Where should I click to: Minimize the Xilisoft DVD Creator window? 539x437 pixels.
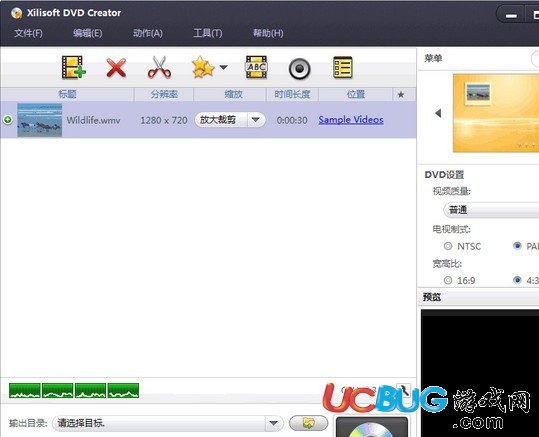[x=511, y=15]
